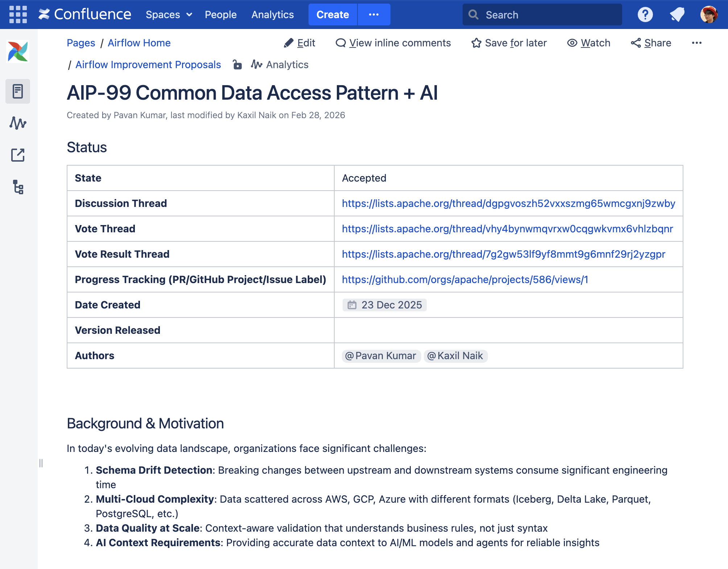Open Analytics in the top navigation
Screen dimensions: 728x569
click(272, 14)
